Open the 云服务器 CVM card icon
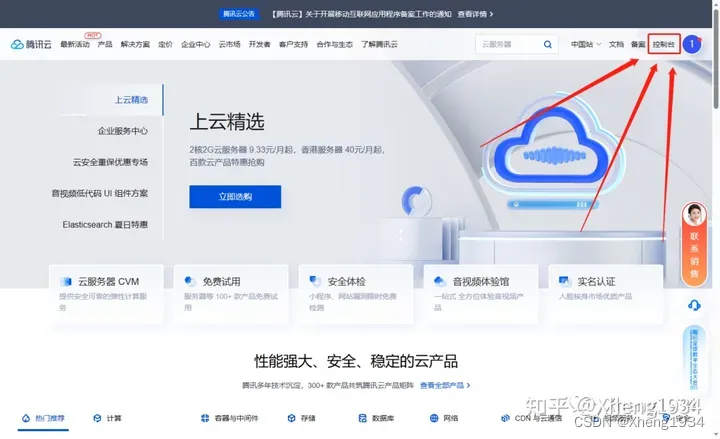 [66, 281]
